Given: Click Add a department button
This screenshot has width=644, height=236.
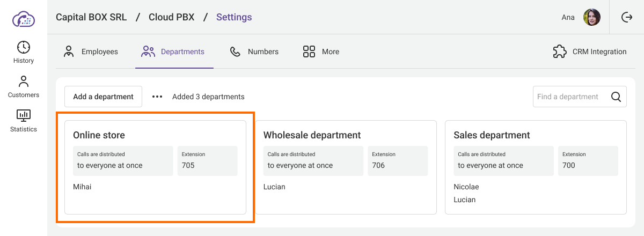Looking at the screenshot, I should pos(103,97).
